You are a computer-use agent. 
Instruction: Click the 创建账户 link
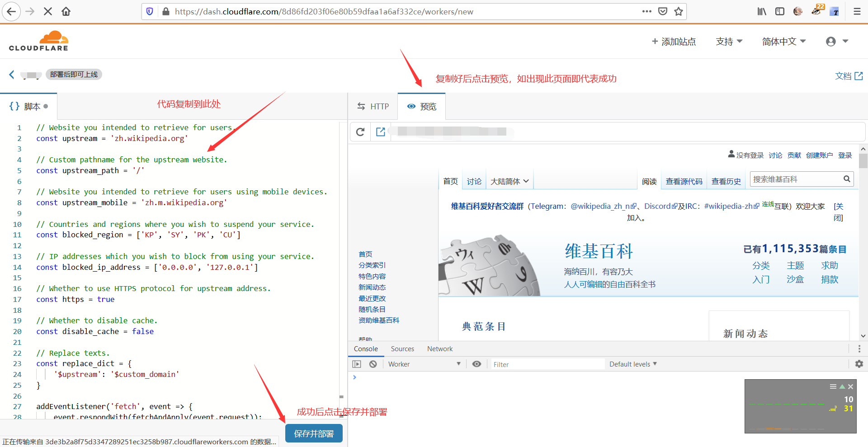coord(819,155)
